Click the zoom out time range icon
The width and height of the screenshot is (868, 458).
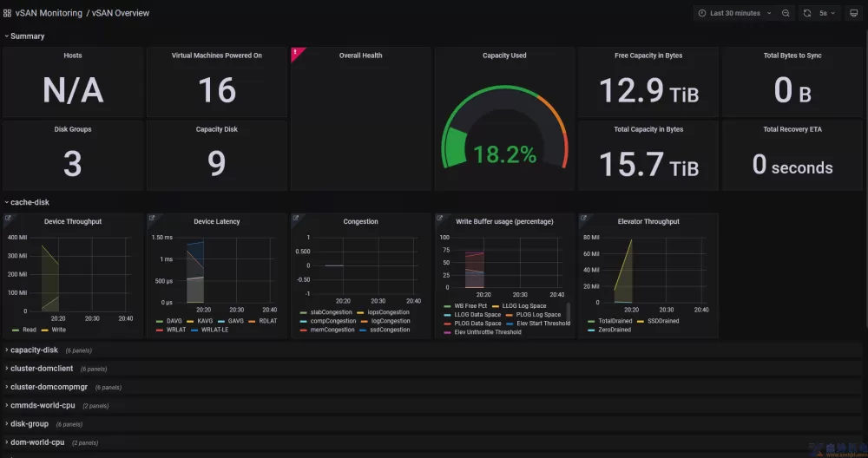point(786,13)
